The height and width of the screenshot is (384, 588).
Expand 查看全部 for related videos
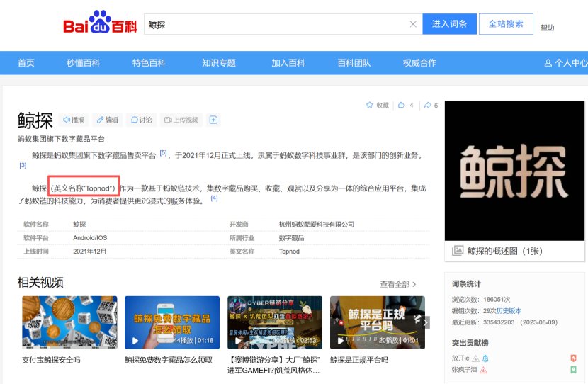click(398, 284)
